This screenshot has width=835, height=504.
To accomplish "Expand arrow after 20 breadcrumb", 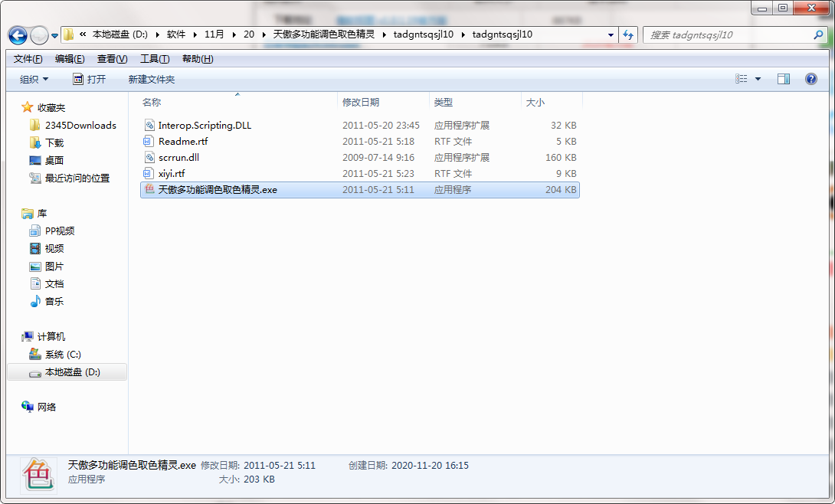I will (x=264, y=34).
